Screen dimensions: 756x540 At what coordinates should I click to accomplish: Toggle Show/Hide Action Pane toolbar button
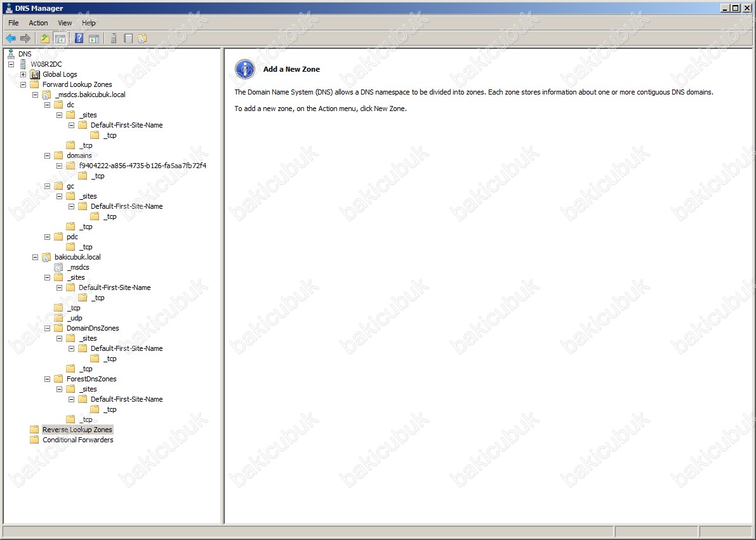[94, 39]
